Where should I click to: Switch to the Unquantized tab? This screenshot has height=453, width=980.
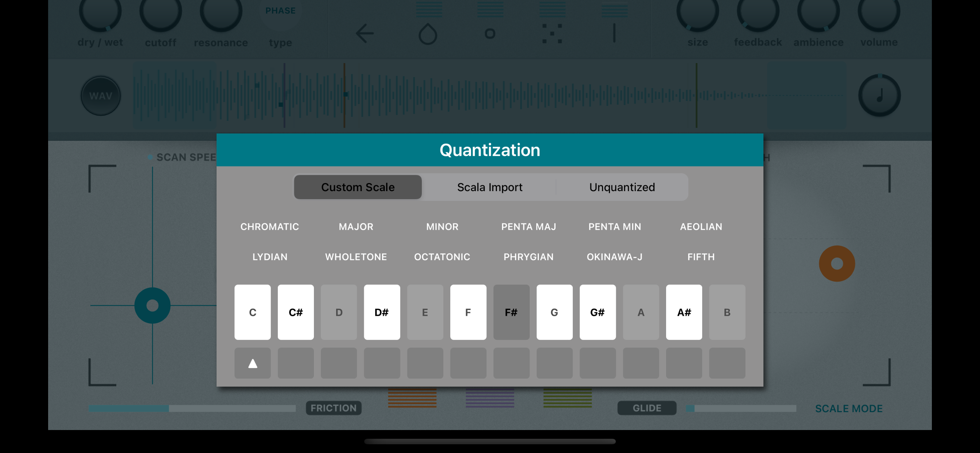[x=622, y=187]
